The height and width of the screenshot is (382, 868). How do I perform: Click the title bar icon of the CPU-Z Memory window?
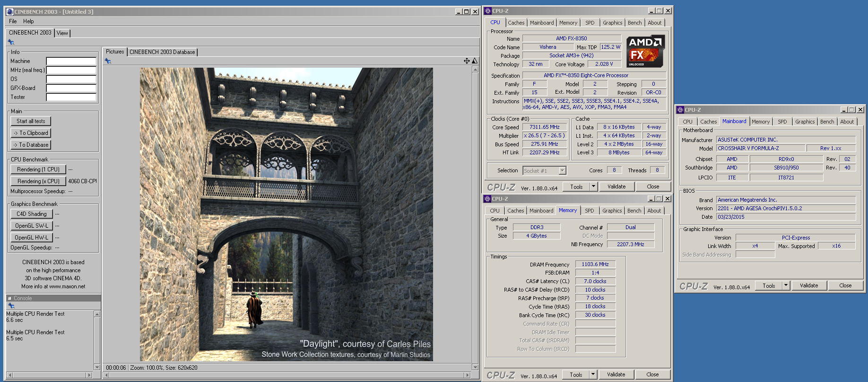tap(487, 199)
